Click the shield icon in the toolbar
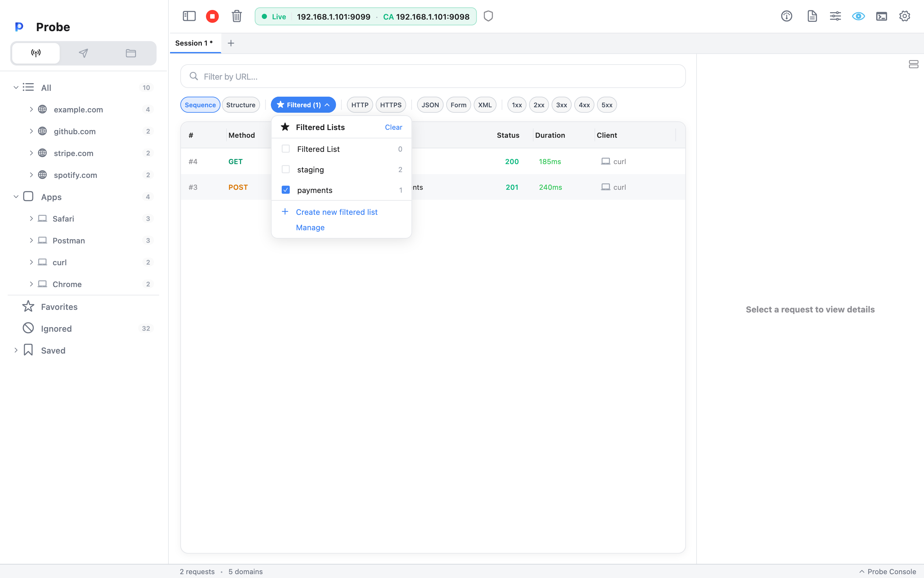924x578 pixels. pos(488,16)
